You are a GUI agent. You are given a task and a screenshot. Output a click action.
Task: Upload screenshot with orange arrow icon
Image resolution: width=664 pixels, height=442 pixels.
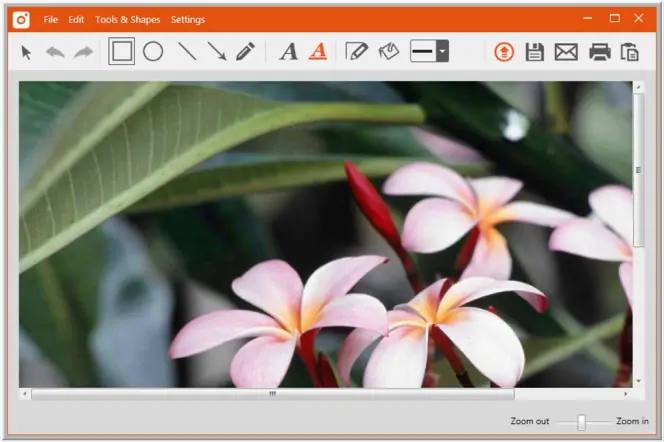[504, 52]
